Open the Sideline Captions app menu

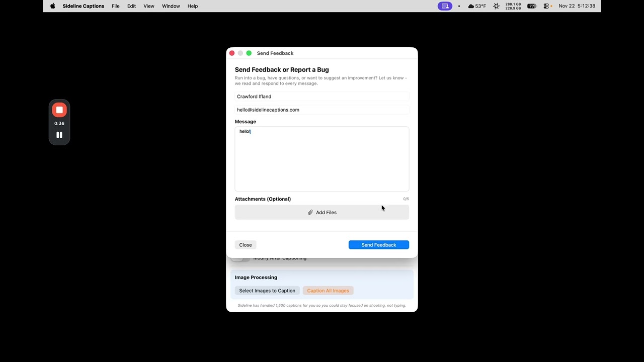84,6
